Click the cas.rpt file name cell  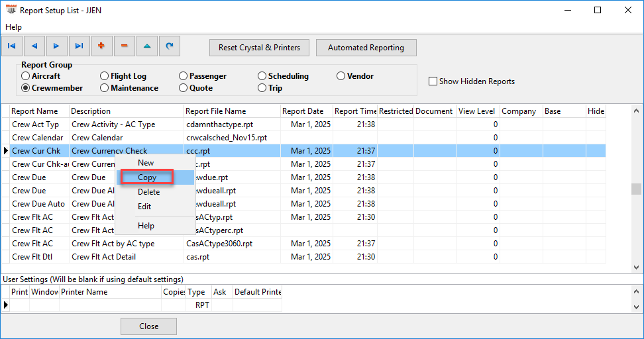pyautogui.click(x=232, y=257)
